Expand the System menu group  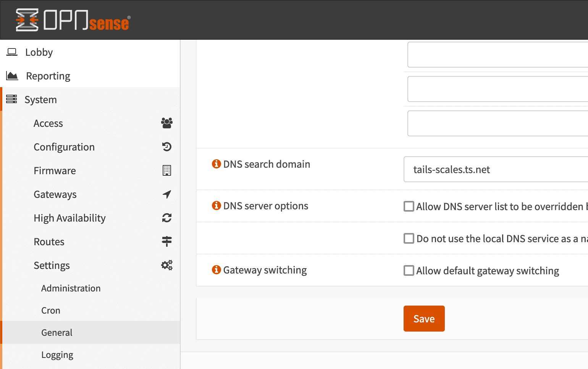click(x=40, y=99)
